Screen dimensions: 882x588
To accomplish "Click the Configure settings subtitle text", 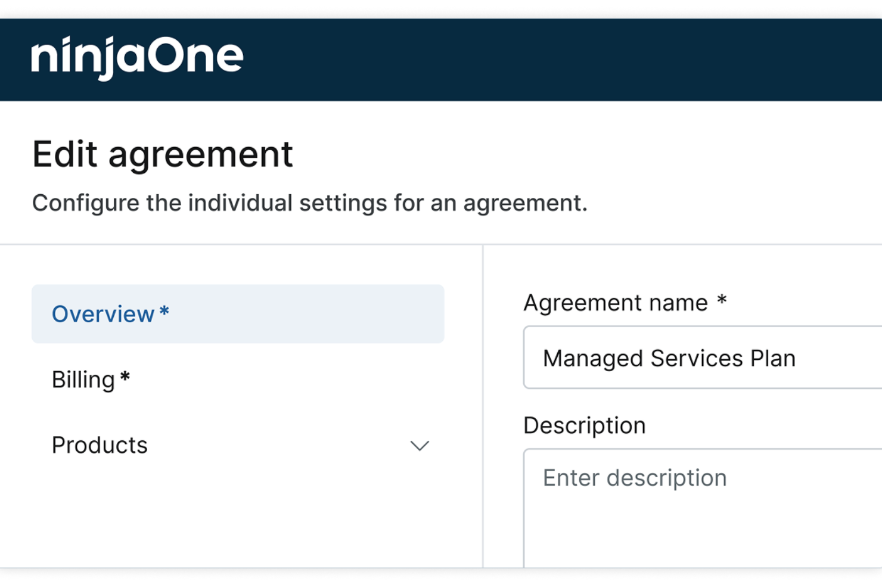I will (310, 203).
